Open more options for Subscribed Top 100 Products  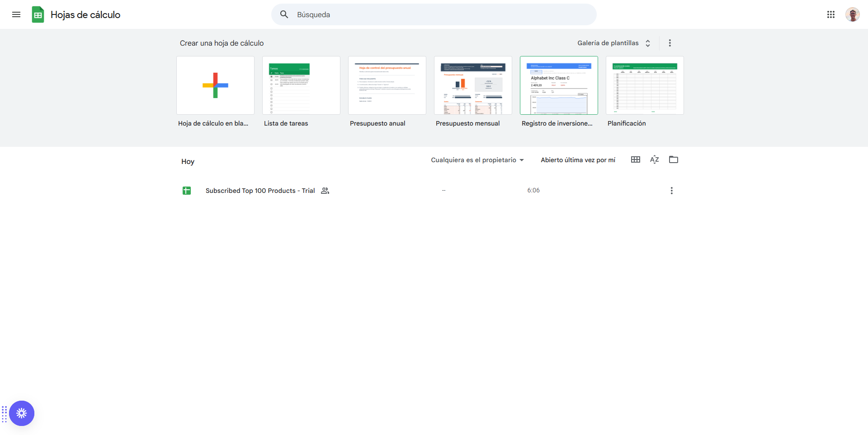tap(671, 191)
